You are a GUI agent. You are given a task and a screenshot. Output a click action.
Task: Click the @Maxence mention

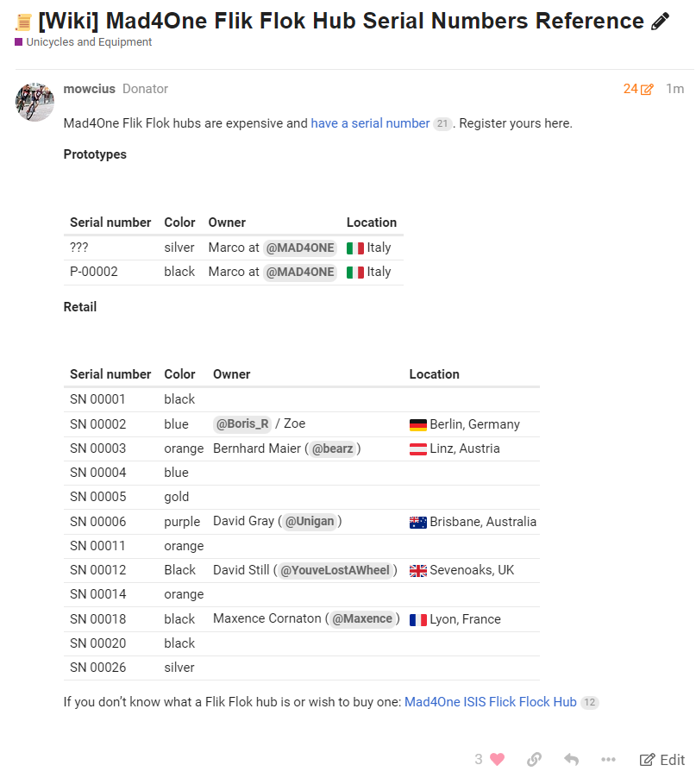(x=362, y=618)
